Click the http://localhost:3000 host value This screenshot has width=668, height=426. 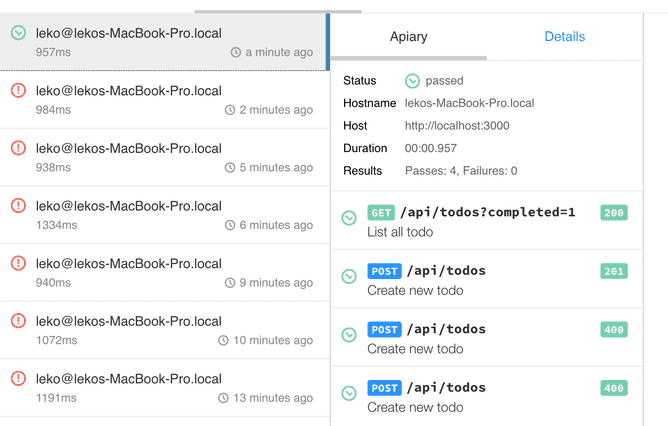click(x=454, y=126)
